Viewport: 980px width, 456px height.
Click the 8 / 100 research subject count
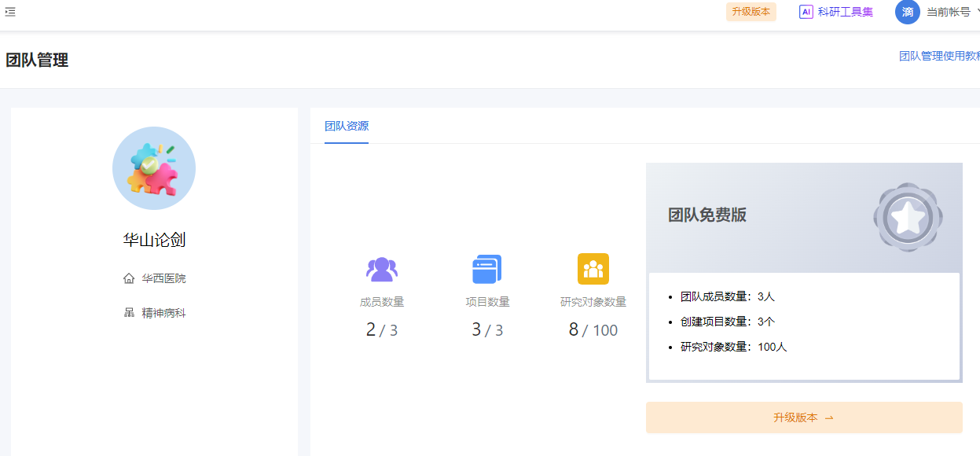[593, 330]
